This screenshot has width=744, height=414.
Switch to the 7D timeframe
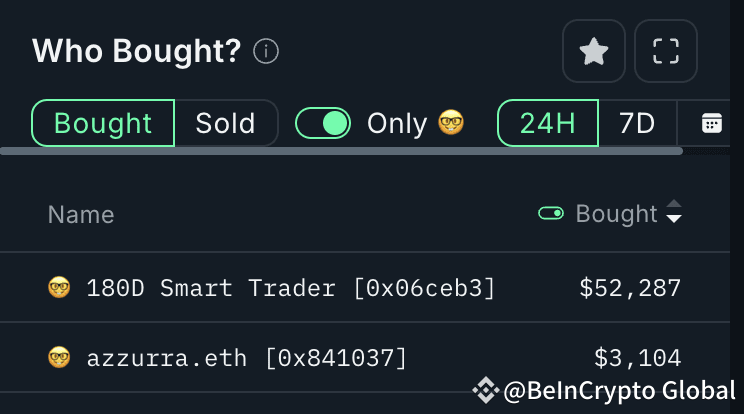[636, 124]
